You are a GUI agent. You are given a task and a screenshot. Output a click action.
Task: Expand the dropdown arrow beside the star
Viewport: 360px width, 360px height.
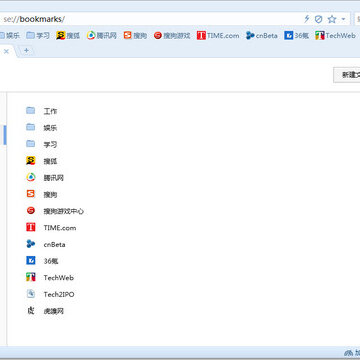(343, 19)
